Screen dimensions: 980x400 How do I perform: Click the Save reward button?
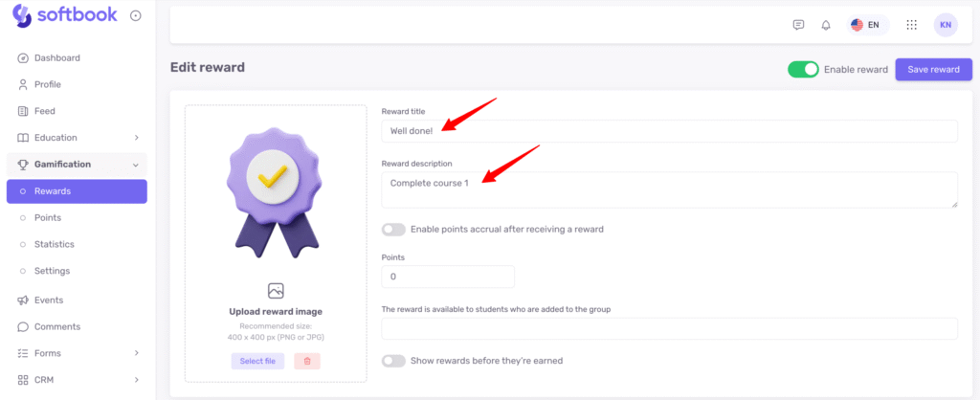(932, 69)
